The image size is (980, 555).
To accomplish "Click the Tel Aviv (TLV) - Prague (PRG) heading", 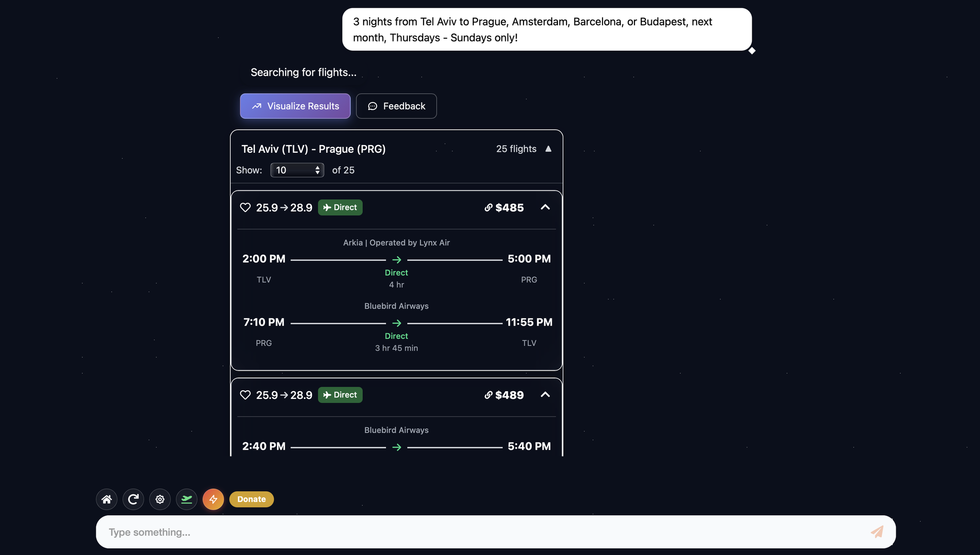I will (313, 149).
